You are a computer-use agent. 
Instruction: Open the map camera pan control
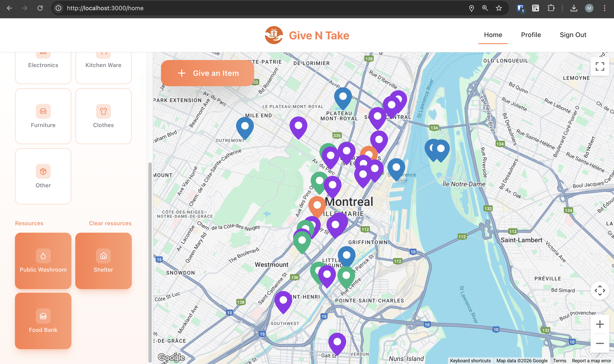point(600,291)
